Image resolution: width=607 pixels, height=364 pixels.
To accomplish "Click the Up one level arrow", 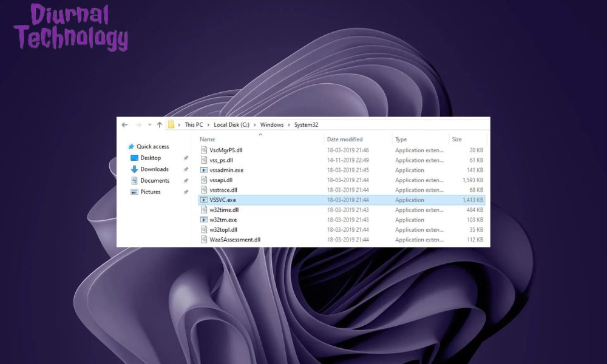I will [160, 124].
